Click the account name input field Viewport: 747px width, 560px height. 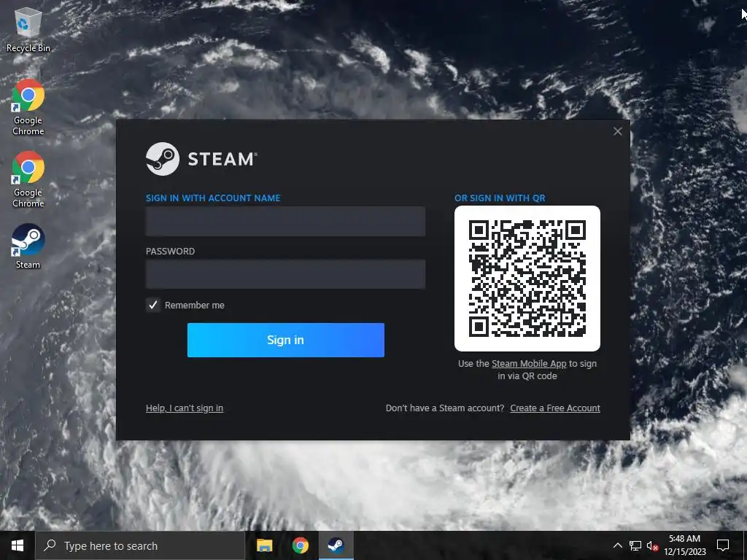pyautogui.click(x=285, y=221)
